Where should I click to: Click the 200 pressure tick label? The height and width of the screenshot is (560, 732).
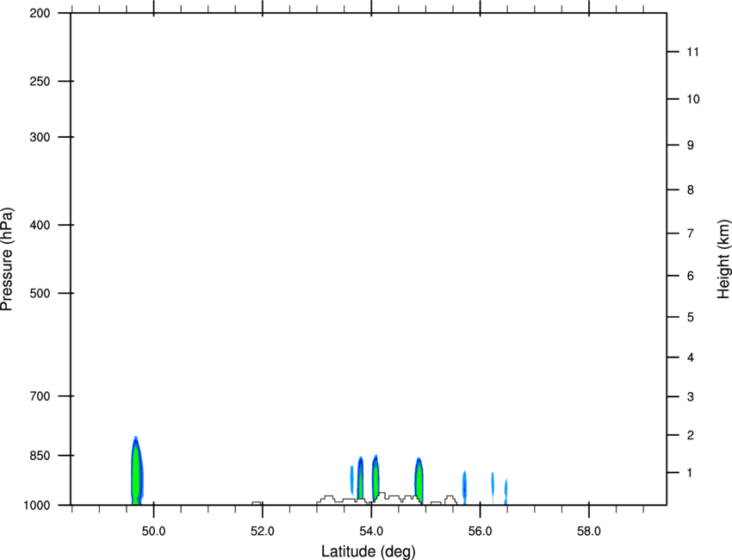click(40, 13)
